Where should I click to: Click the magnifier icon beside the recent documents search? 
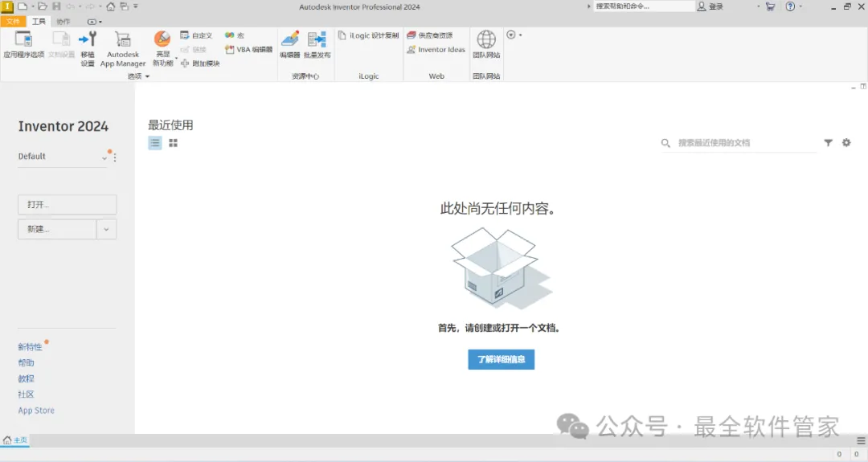coord(665,143)
